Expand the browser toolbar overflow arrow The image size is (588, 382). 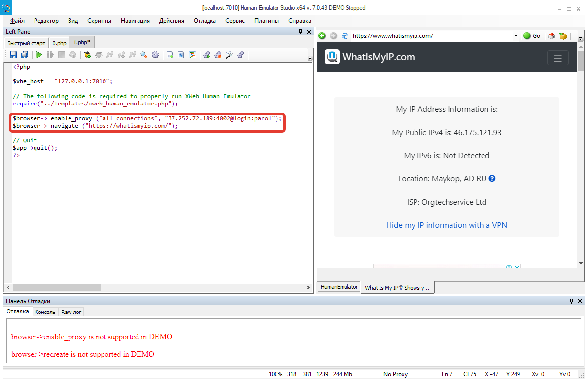pyautogui.click(x=580, y=39)
